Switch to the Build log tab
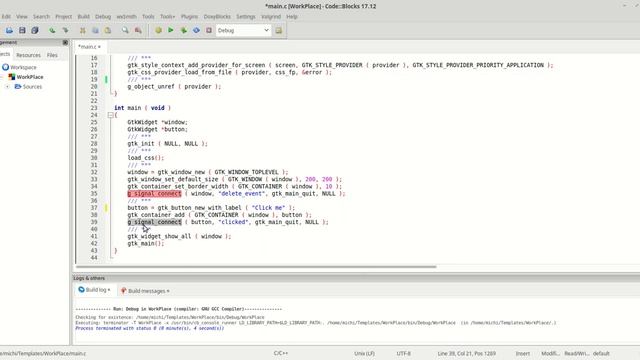The height and width of the screenshot is (360, 640). pos(95,290)
